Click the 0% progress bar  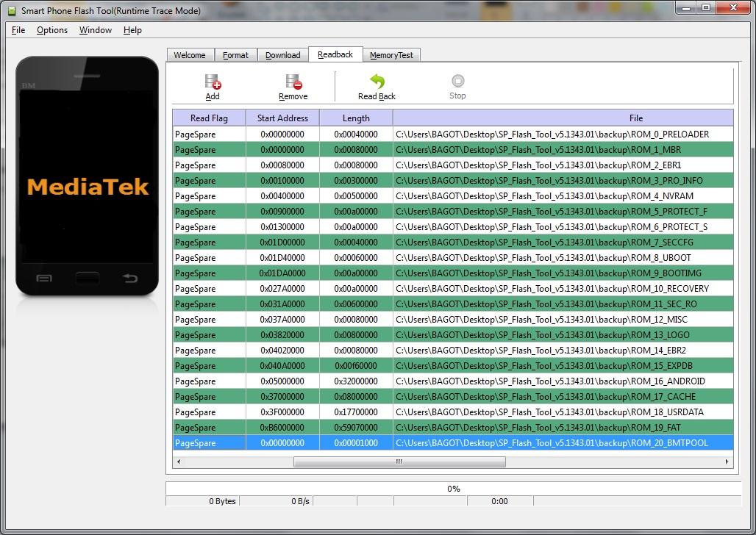(453, 488)
